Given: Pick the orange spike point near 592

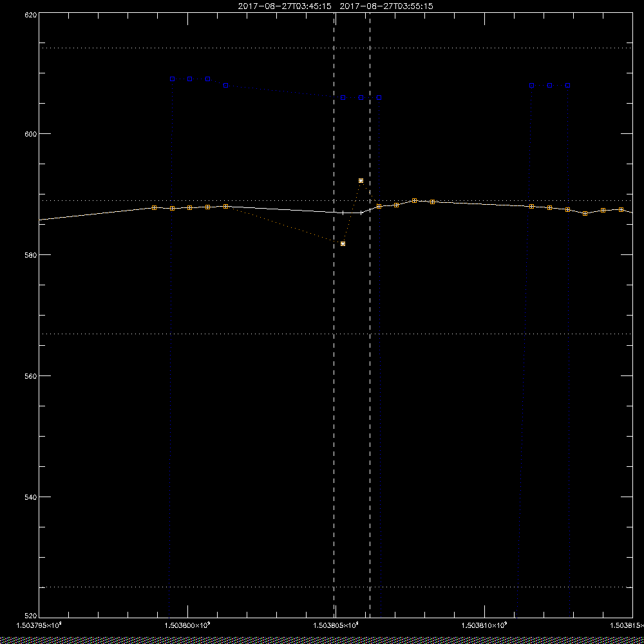Looking at the screenshot, I should [361, 181].
